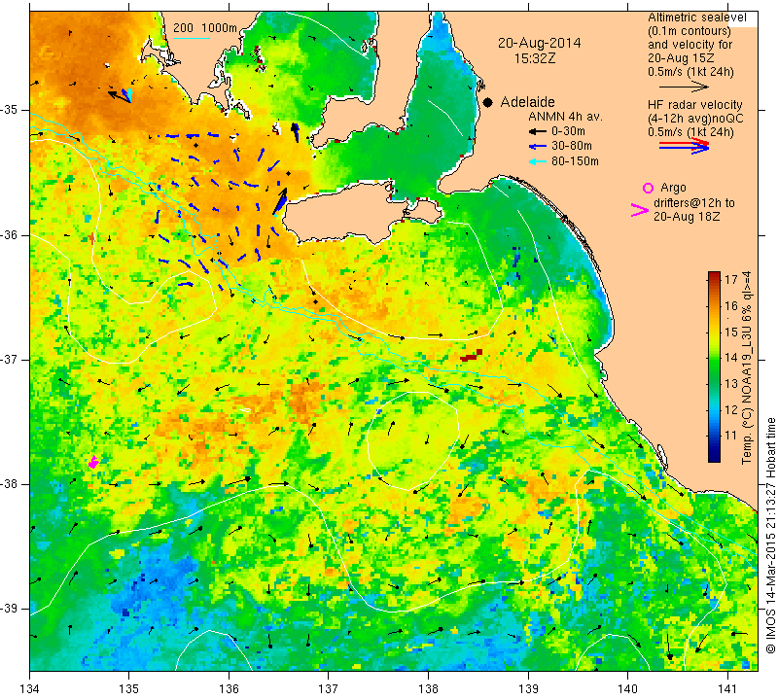Click the '13' color bar value
778x700 pixels.
coord(730,384)
